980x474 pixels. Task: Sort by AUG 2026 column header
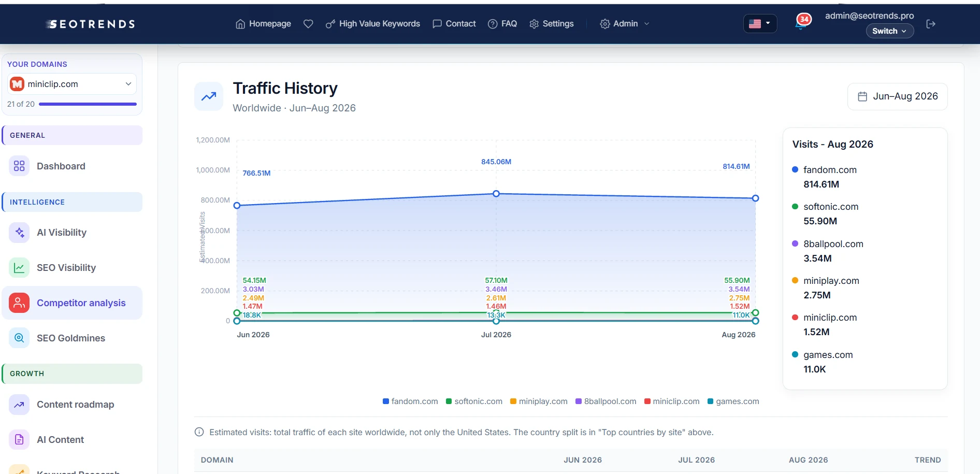coord(809,460)
